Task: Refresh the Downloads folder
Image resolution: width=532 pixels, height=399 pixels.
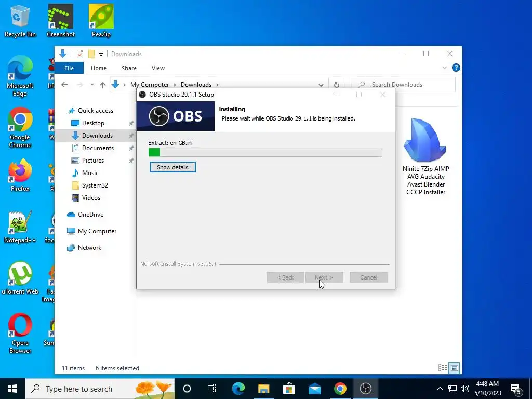Action: point(336,85)
